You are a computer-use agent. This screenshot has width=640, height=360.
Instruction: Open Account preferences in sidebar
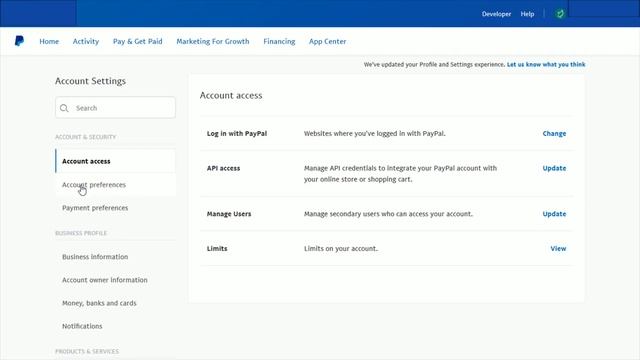coord(116,184)
